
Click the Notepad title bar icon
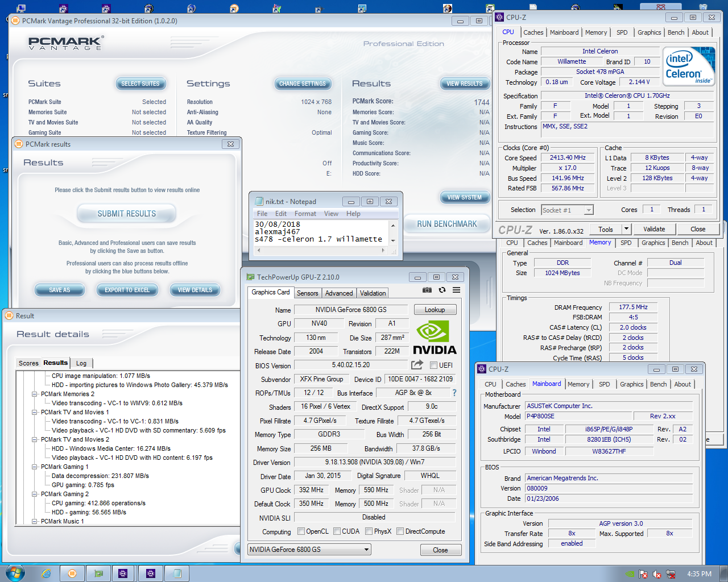pyautogui.click(x=259, y=201)
